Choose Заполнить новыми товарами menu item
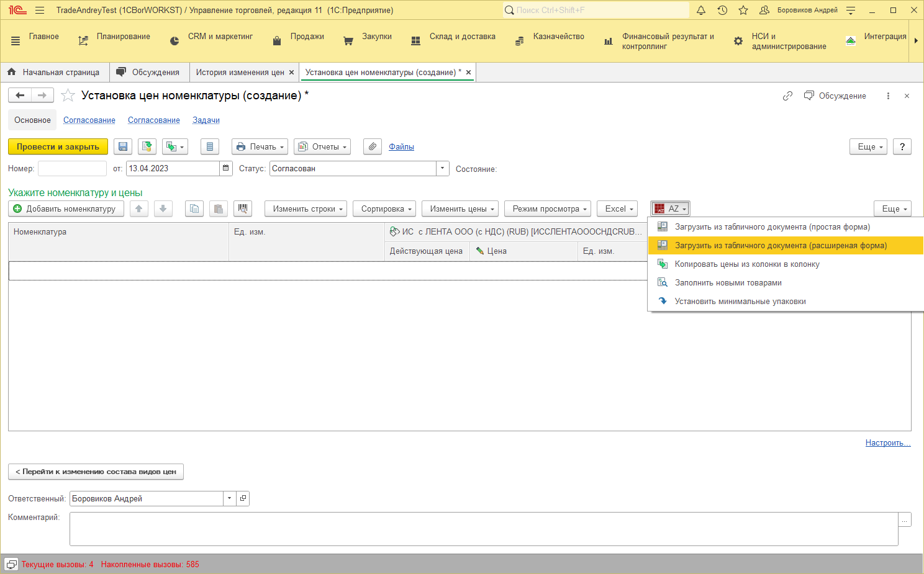Viewport: 924px width, 574px height. click(728, 283)
